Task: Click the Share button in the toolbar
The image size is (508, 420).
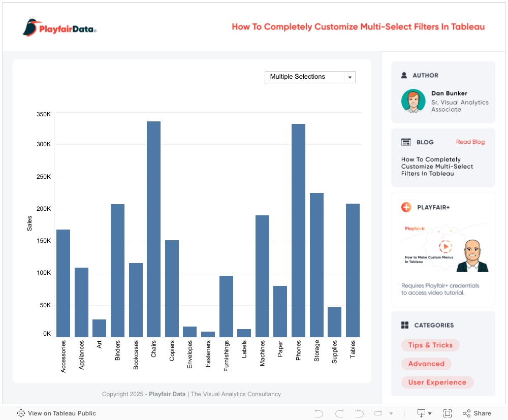Action: [477, 413]
